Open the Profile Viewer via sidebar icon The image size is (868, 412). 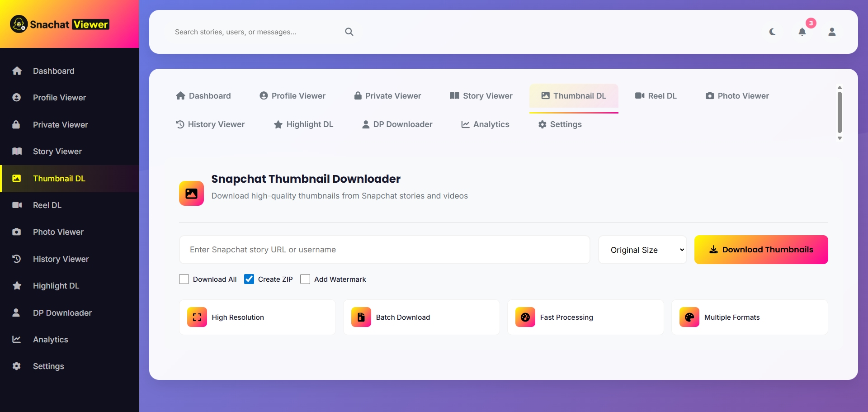pos(16,98)
